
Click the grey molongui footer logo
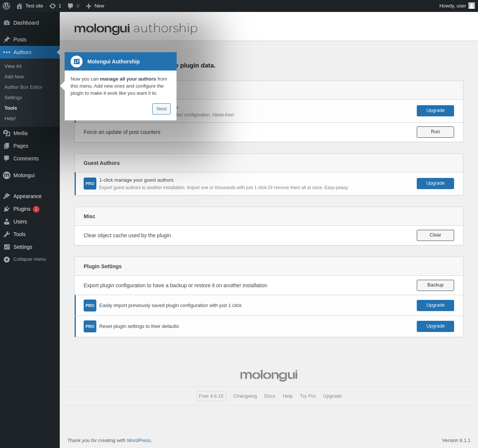(x=269, y=375)
